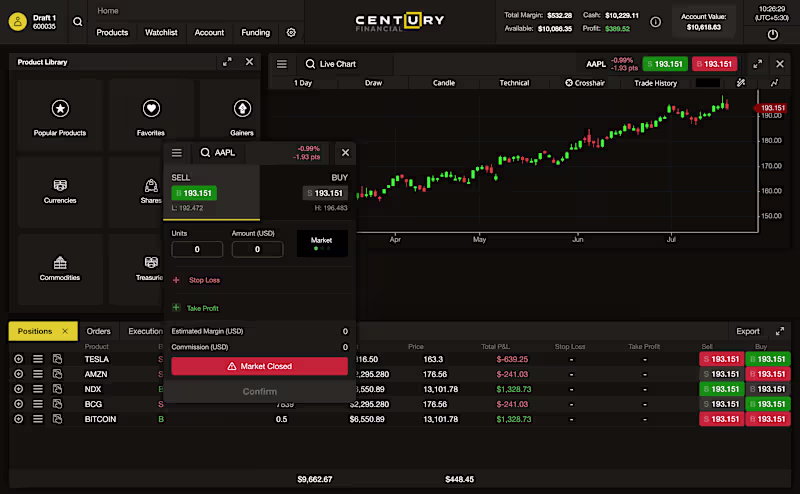
Task: Open the margin info circle icon
Action: tap(656, 22)
